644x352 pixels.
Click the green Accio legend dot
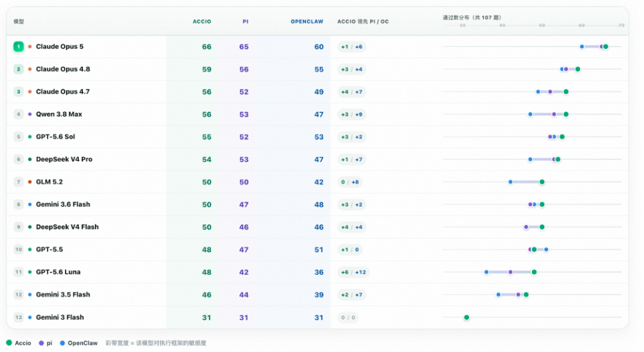tap(9, 342)
